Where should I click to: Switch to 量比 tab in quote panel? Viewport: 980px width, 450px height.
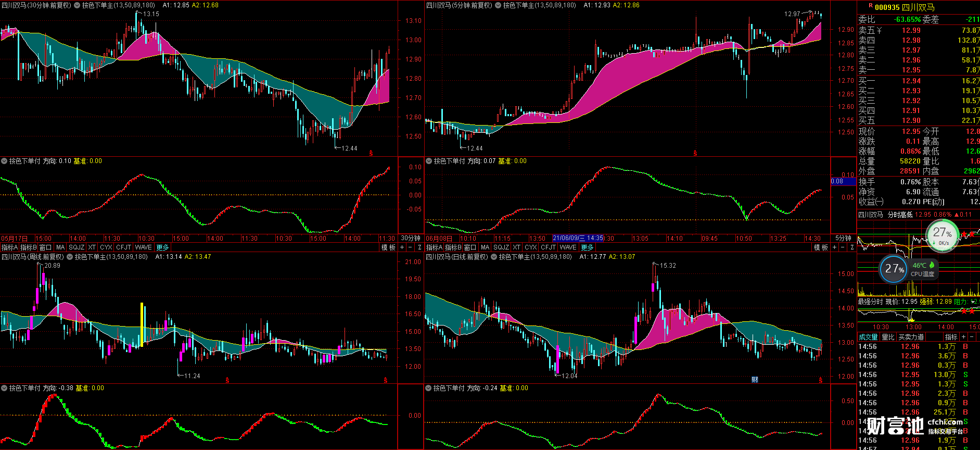888,337
